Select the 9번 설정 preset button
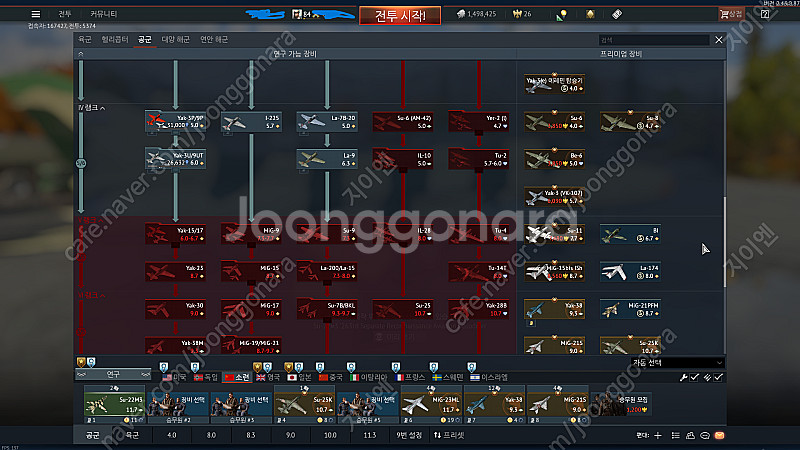The image size is (800, 450). pyautogui.click(x=409, y=435)
